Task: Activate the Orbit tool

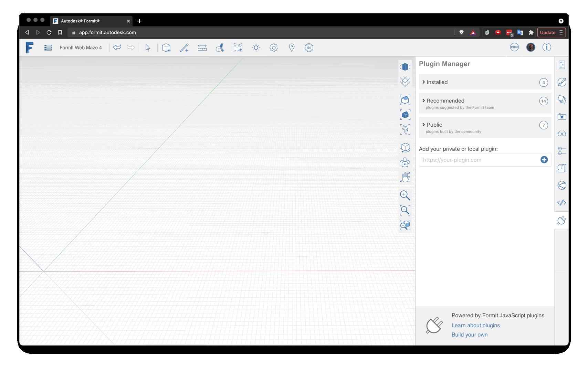Action: pos(405,162)
